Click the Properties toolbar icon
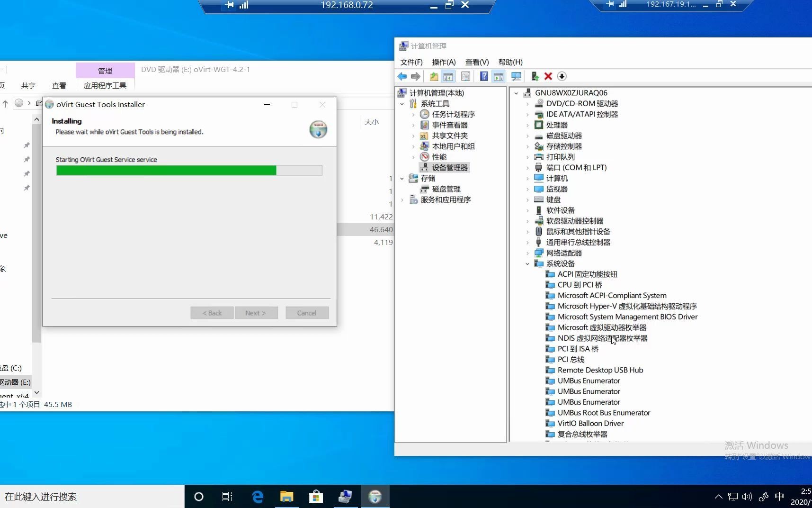Viewport: 812px width, 508px height. tap(466, 76)
